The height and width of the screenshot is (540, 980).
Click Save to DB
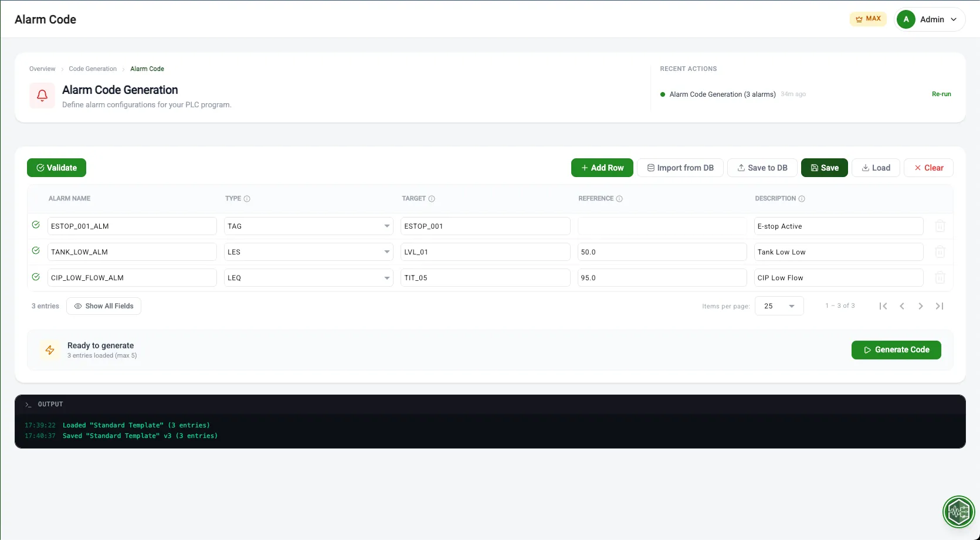coord(762,168)
